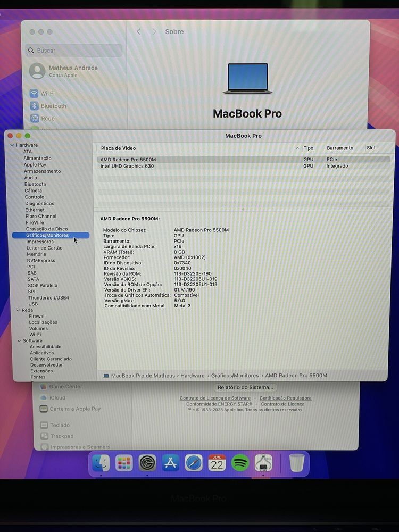Click Matheus Andrade account avatar

(37, 71)
